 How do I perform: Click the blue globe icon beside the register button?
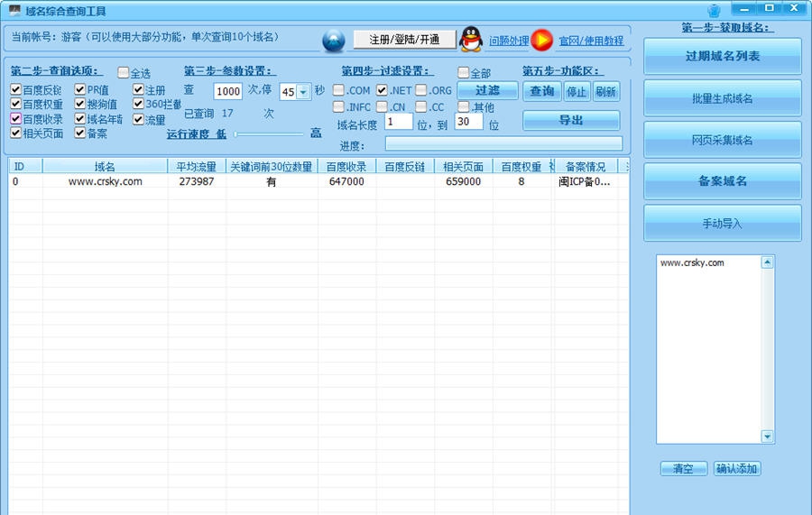334,40
